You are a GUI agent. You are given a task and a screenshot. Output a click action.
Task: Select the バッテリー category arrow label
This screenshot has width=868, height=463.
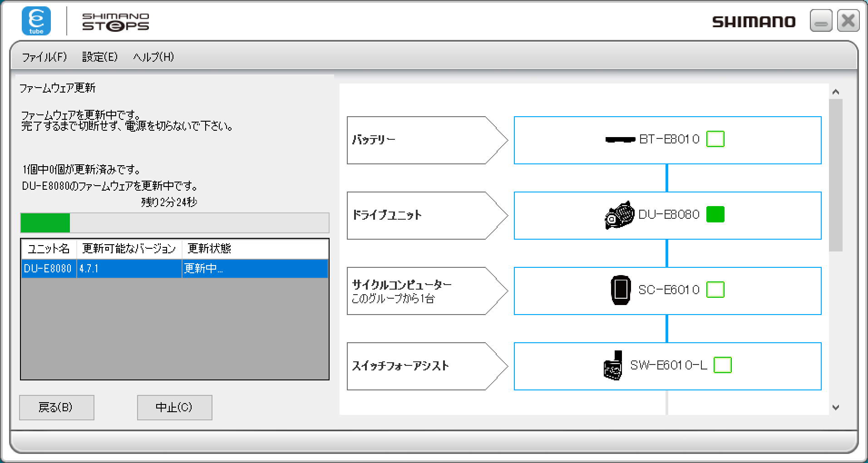click(426, 140)
